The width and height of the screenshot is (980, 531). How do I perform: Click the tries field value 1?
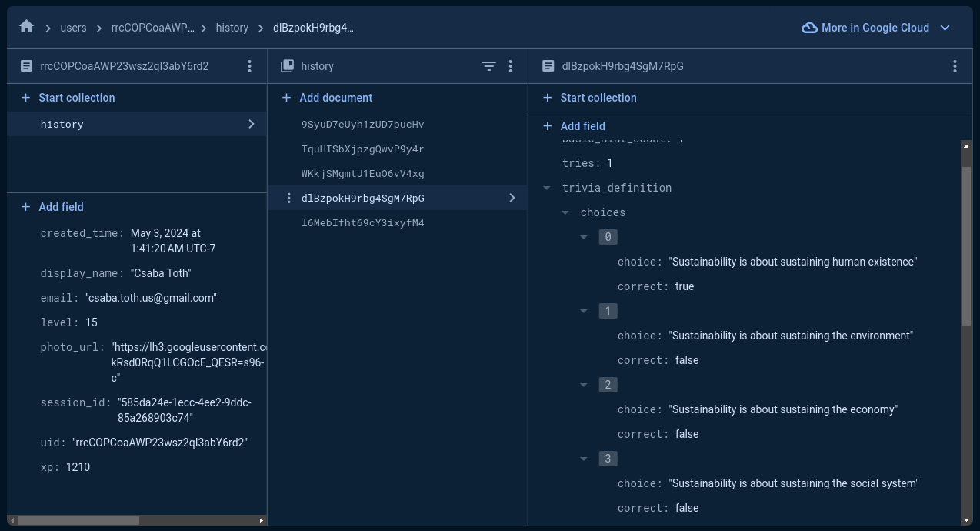(609, 163)
